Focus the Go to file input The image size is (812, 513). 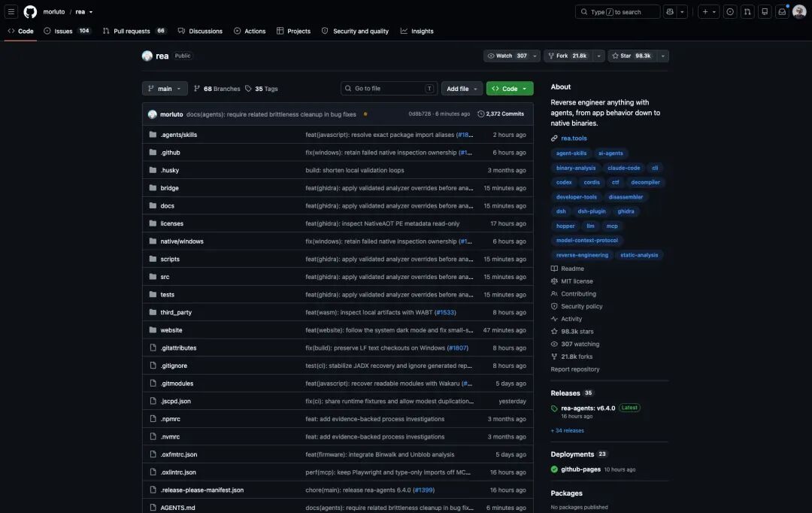pyautogui.click(x=389, y=89)
